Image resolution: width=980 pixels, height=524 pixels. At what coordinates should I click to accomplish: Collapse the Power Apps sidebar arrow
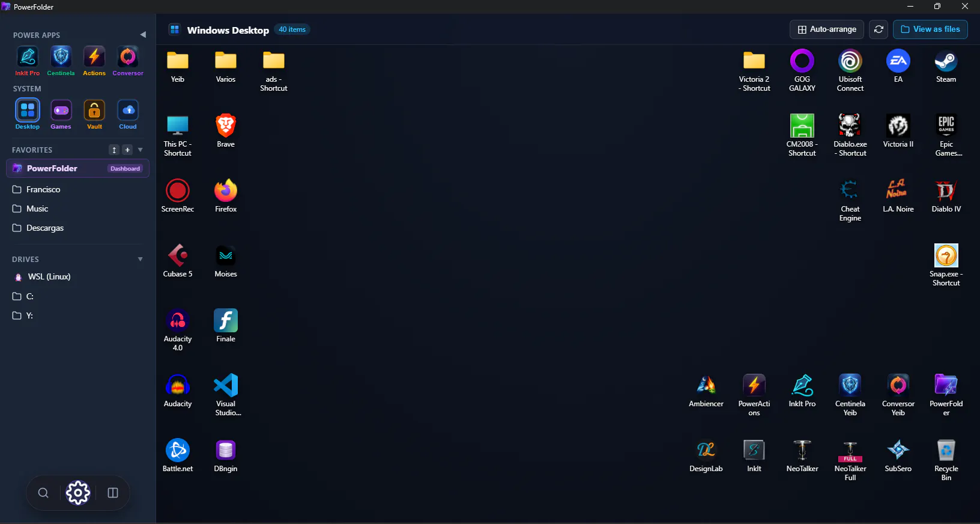(143, 35)
